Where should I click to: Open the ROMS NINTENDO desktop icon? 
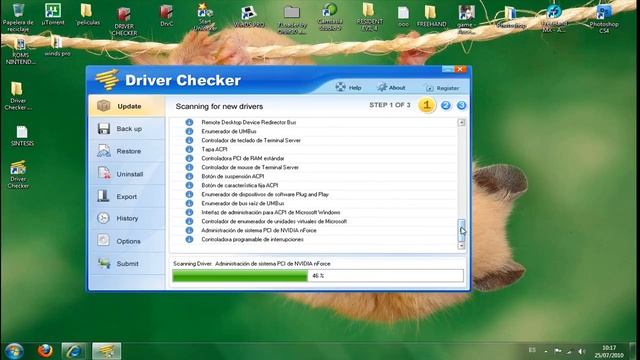coord(20,51)
